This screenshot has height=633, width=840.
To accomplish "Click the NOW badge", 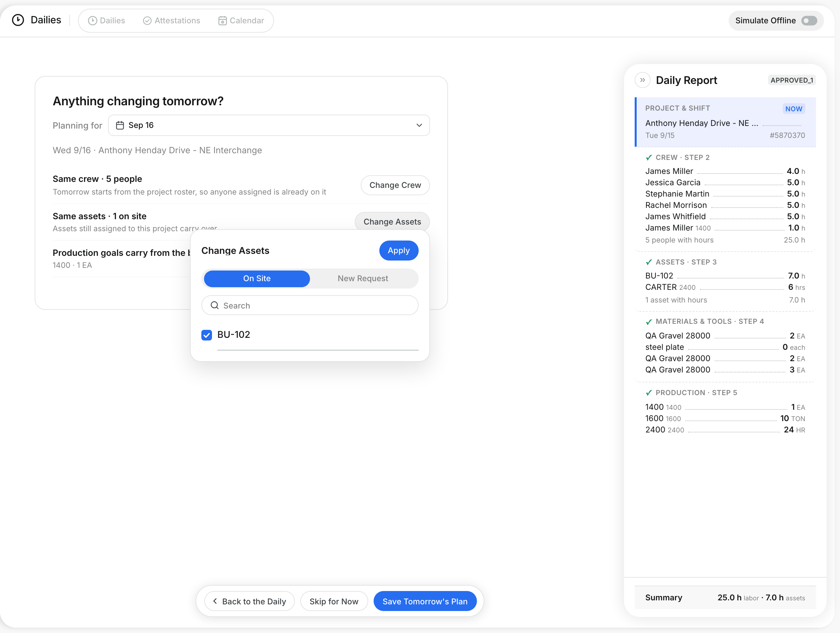I will (x=793, y=109).
